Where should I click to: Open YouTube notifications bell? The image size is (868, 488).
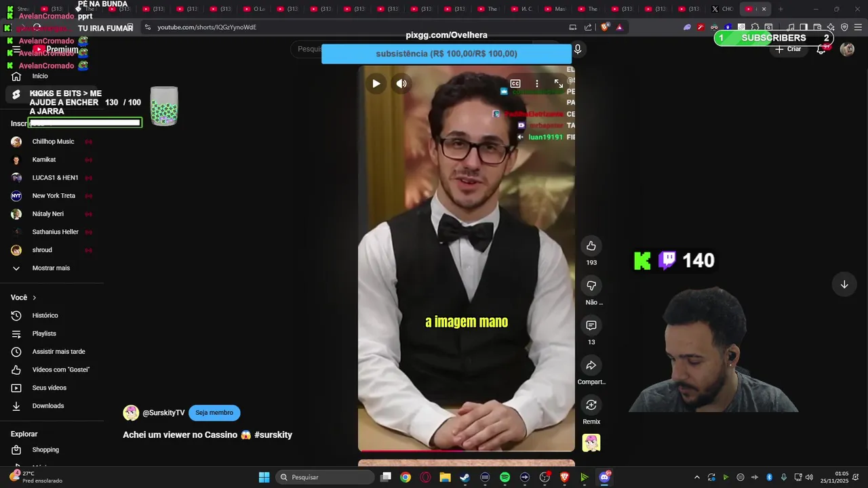[x=821, y=49]
